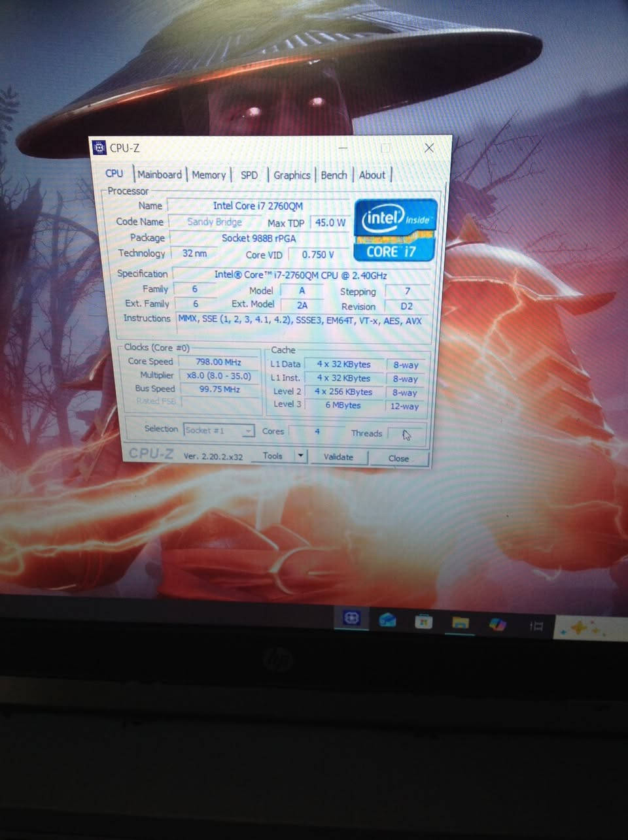The image size is (628, 840).
Task: Click the Cores count value 4
Action: (x=317, y=431)
